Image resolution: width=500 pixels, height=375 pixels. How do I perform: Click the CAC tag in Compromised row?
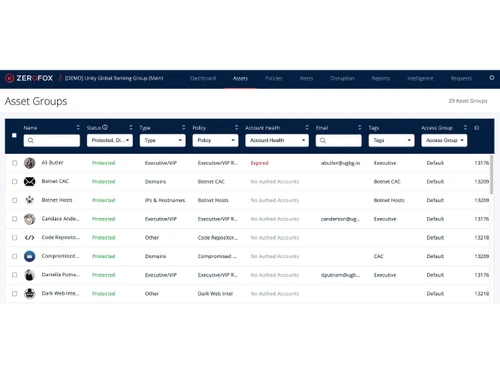point(378,256)
